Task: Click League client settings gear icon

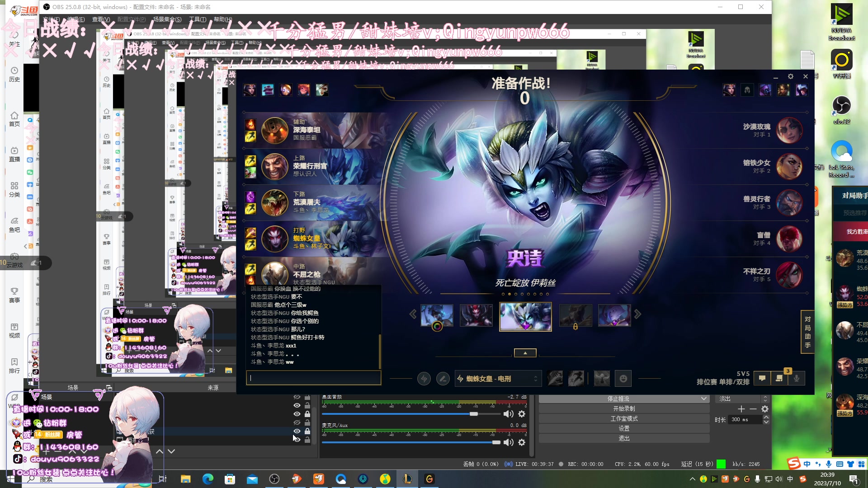Action: point(790,76)
